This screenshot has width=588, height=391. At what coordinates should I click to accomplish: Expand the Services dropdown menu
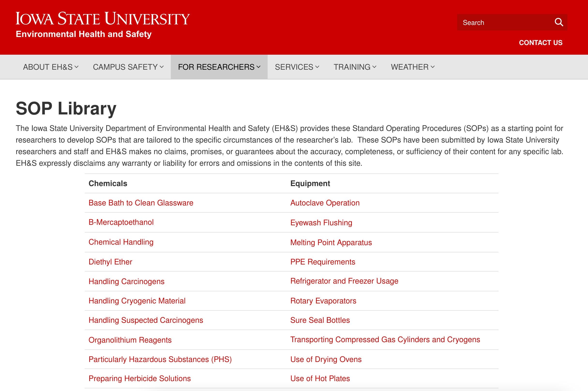coord(297,67)
